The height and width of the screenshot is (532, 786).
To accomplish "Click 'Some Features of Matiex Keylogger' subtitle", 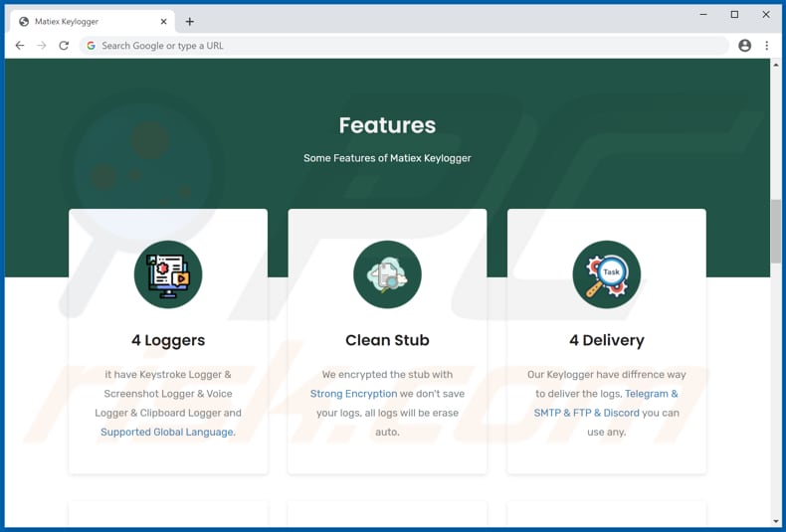I will pyautogui.click(x=387, y=158).
